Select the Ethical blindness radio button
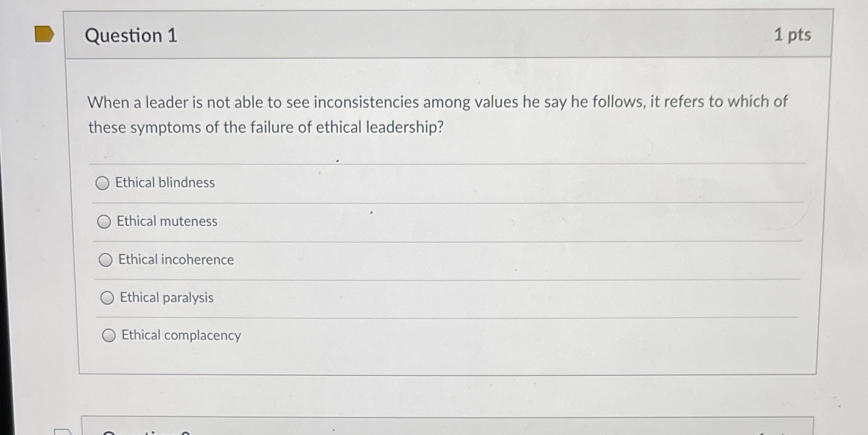This screenshot has width=868, height=435. [x=103, y=183]
